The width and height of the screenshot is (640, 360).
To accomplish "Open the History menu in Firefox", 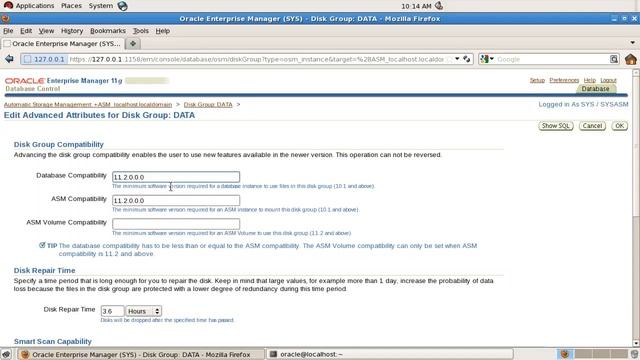I will pos(72,31).
